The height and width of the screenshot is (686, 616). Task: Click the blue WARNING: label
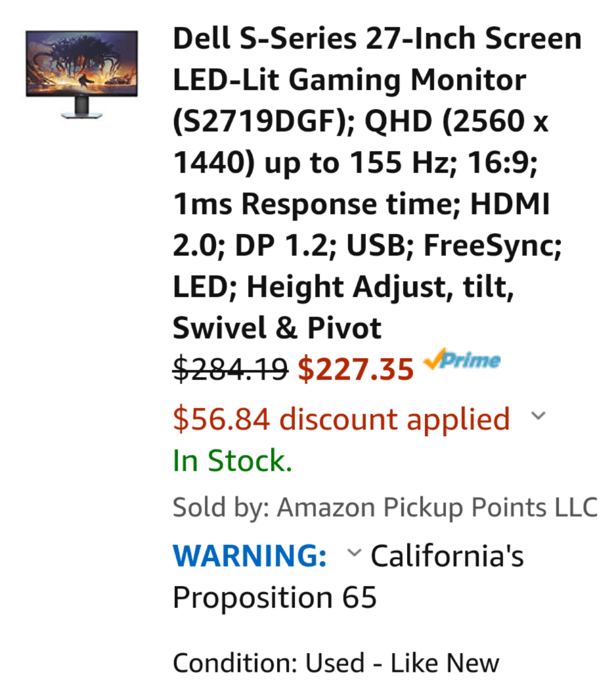pos(249,556)
